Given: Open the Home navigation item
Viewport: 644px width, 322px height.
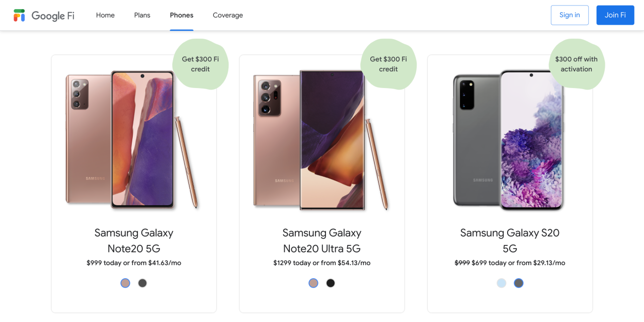Looking at the screenshot, I should click(x=105, y=15).
